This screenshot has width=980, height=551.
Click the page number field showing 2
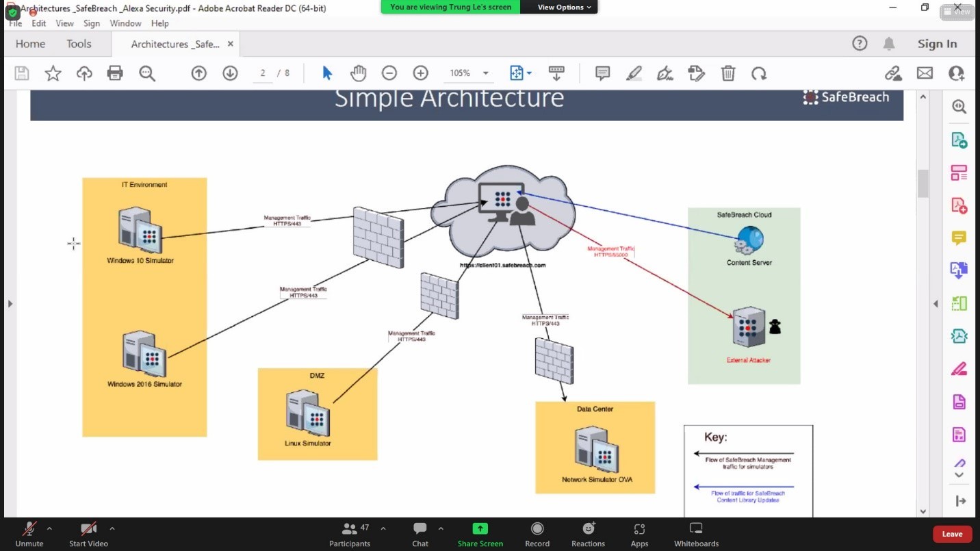[263, 73]
